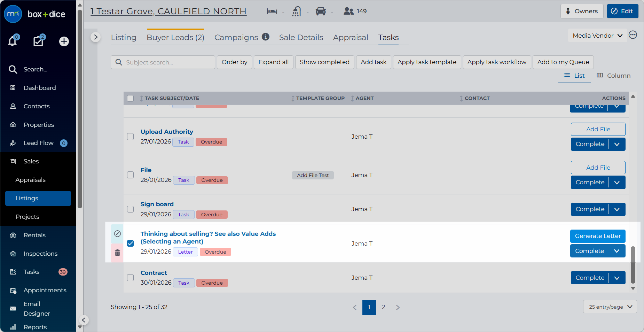Select the Listings sidebar menu item
The height and width of the screenshot is (332, 644).
coord(38,198)
